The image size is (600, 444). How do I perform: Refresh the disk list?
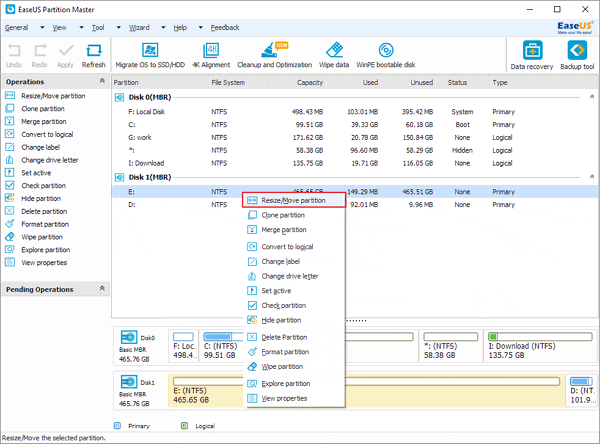tap(93, 55)
